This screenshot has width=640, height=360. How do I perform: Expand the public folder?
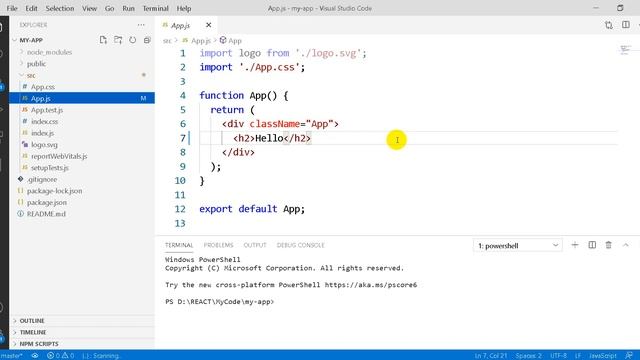click(x=36, y=64)
